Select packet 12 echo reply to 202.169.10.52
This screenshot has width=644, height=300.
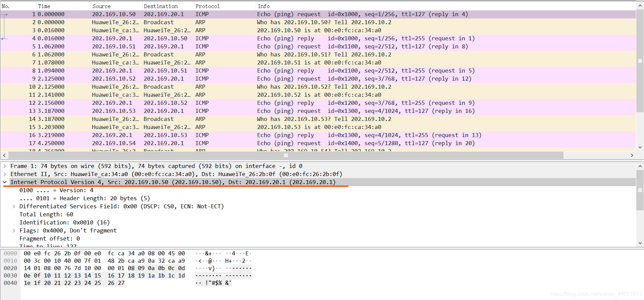pyautogui.click(x=318, y=103)
